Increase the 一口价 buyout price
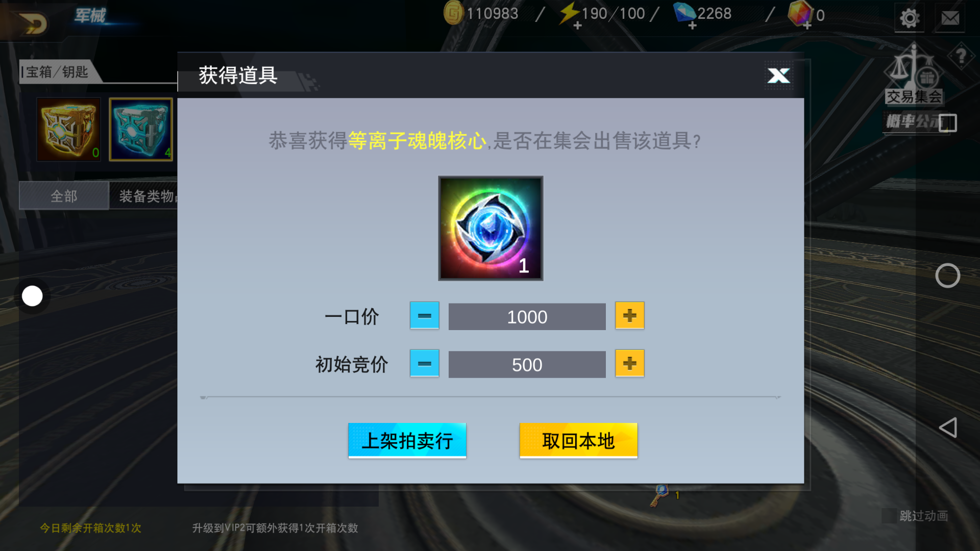The width and height of the screenshot is (980, 551). (629, 315)
